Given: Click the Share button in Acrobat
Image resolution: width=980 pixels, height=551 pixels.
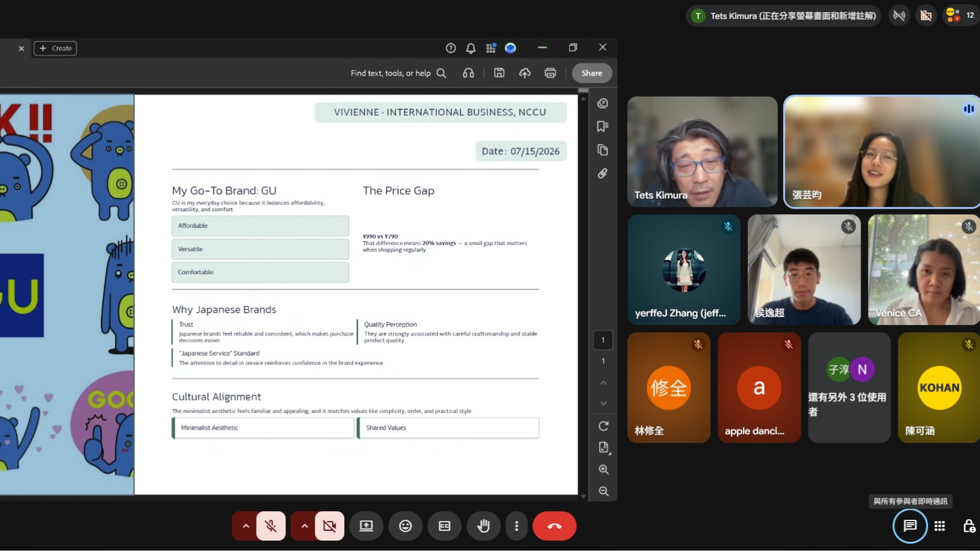Looking at the screenshot, I should click(592, 73).
